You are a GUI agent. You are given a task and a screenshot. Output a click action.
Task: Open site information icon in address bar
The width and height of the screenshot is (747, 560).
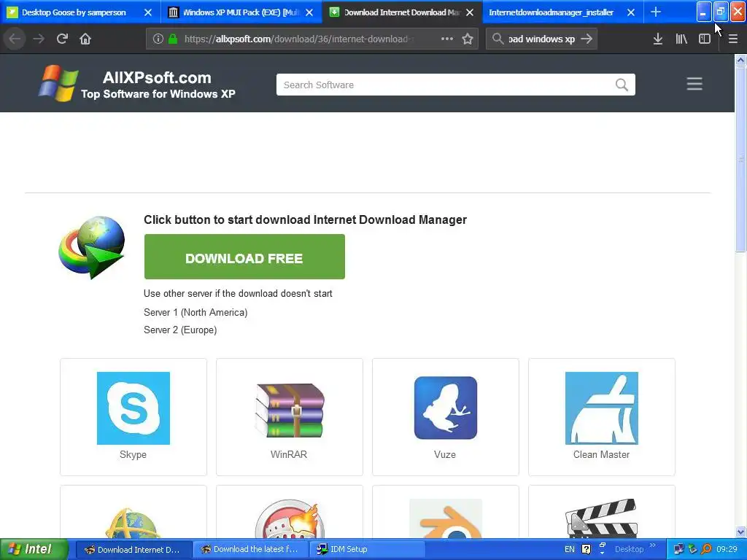tap(158, 39)
